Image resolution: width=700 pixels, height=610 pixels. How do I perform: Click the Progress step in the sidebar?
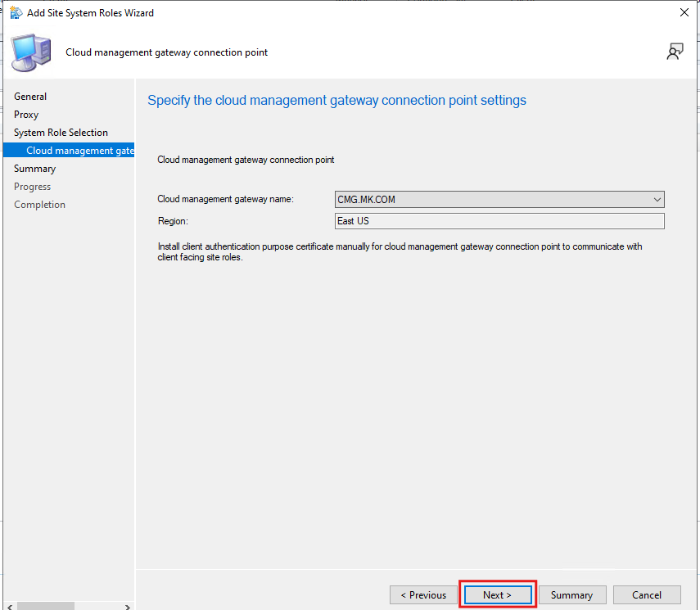32,187
